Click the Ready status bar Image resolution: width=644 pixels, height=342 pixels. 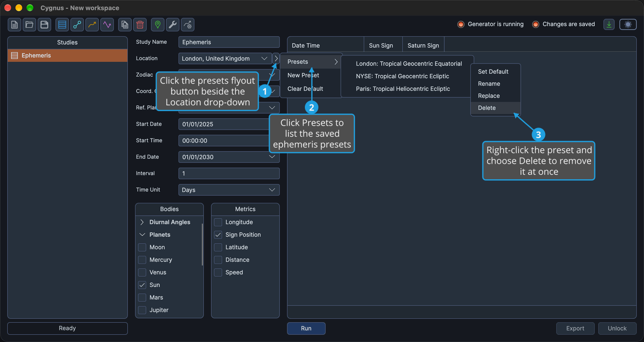pyautogui.click(x=68, y=328)
